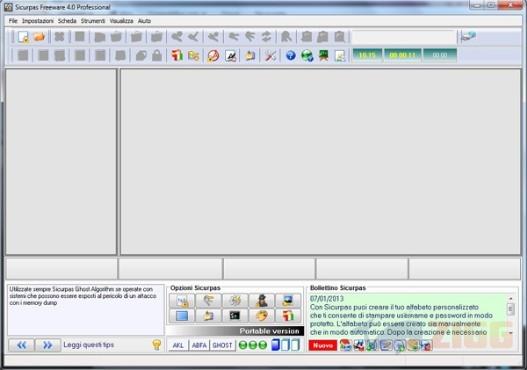Click the grayed up-down arrows toolbar icon
Screen dimensions: 527x370
[x=266, y=36]
